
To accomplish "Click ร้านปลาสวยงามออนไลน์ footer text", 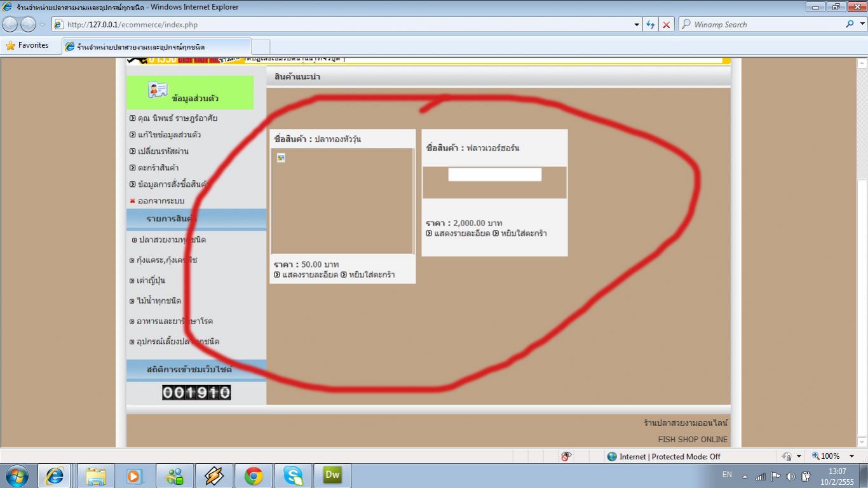I will tap(686, 423).
